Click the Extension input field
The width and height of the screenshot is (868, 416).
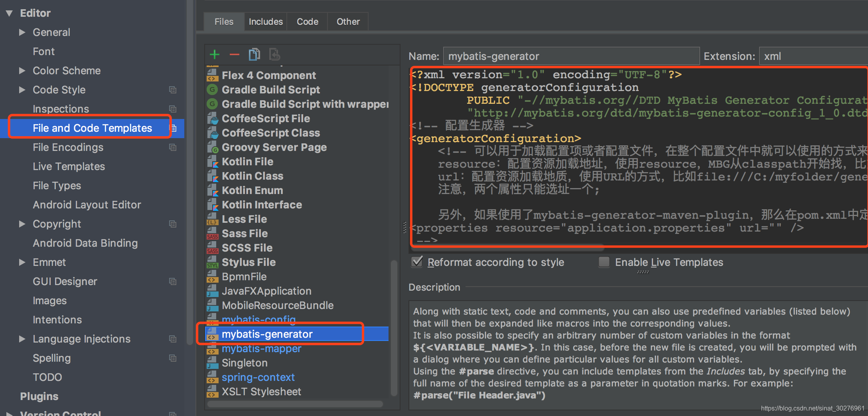pos(813,56)
